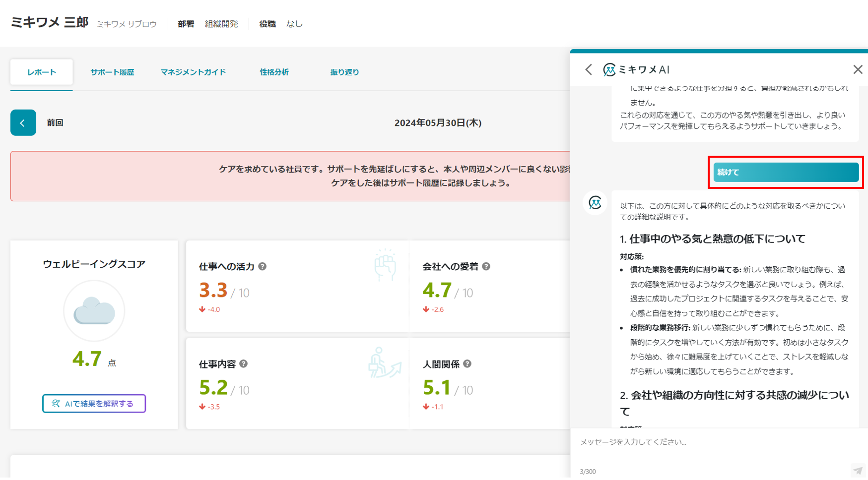868x480 pixels.
Task: Click the cloud weather icon in ウェルビーイングスコア
Action: pos(94,311)
